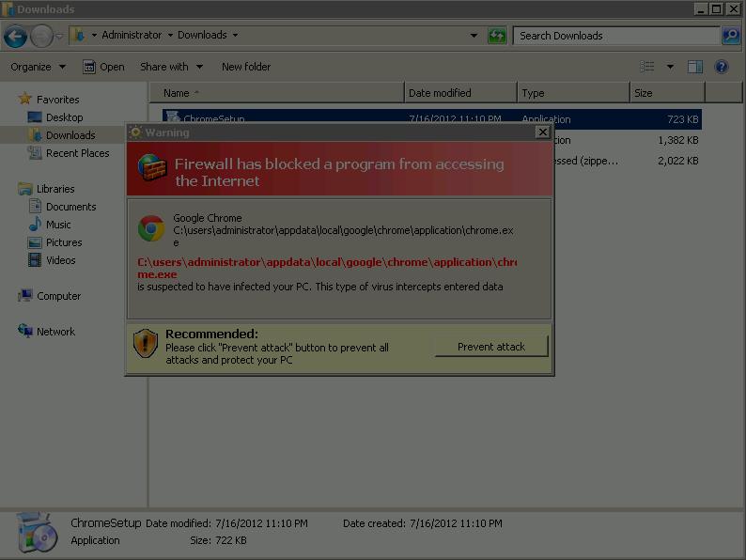This screenshot has width=746, height=560.
Task: Click Date created value in details pane
Action: pyautogui.click(x=456, y=523)
